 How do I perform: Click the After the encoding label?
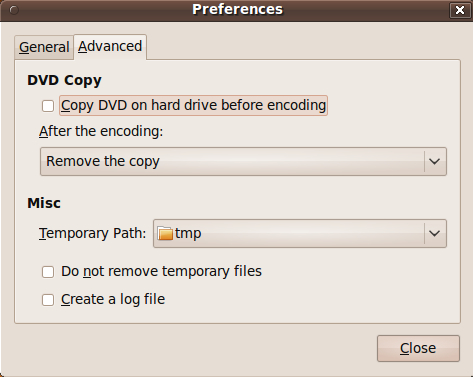[101, 131]
